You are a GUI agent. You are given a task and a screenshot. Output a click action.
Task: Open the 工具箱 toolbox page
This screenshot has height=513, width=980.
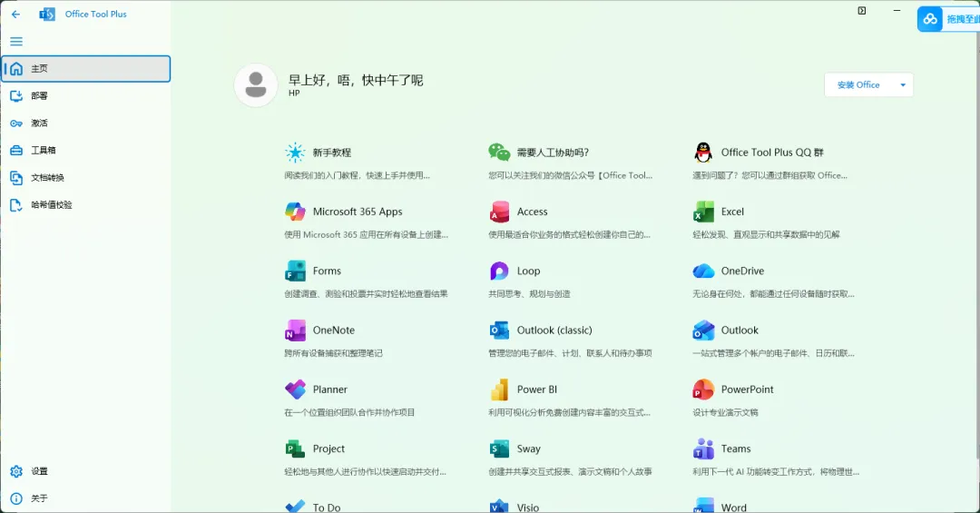tap(86, 150)
